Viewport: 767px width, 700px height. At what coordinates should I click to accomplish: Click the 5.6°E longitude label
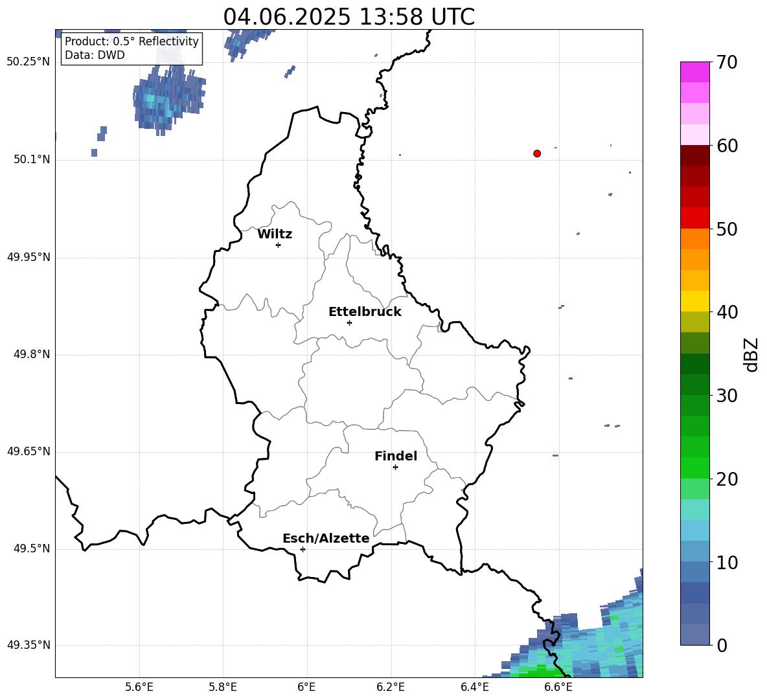(x=139, y=687)
